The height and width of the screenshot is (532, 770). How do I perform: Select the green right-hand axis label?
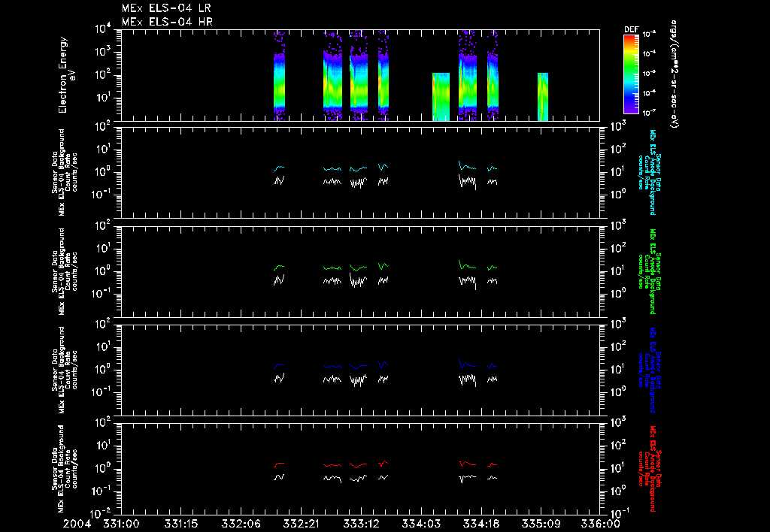(x=649, y=271)
